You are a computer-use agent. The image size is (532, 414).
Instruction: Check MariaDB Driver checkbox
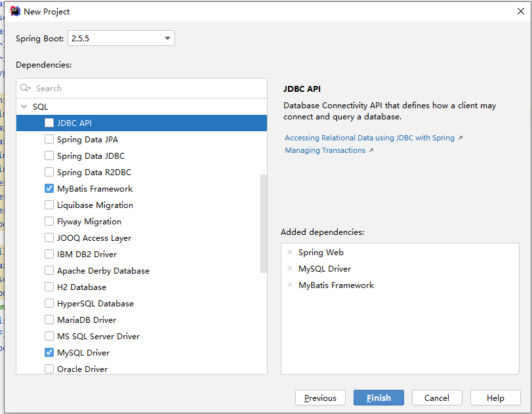coord(49,320)
